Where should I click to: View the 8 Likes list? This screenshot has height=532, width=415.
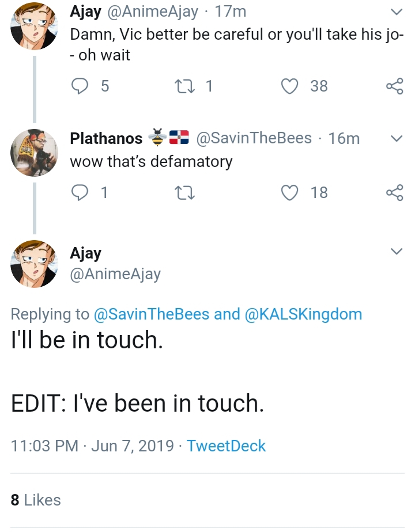point(36,500)
